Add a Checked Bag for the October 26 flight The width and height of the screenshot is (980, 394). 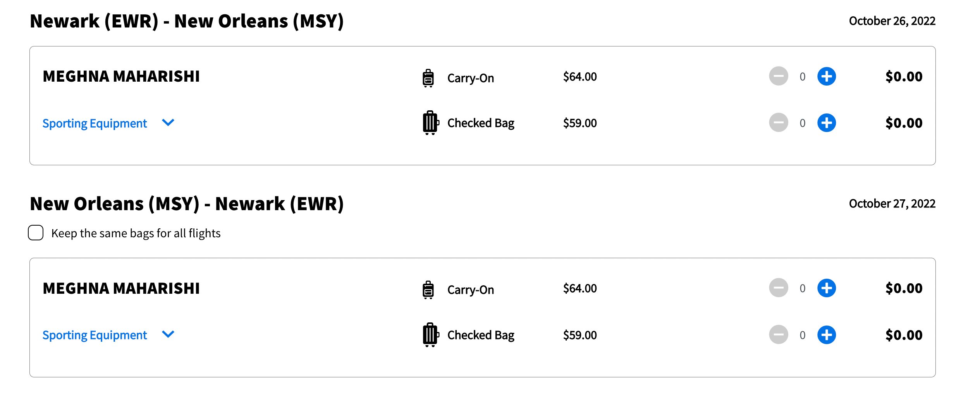tap(826, 123)
